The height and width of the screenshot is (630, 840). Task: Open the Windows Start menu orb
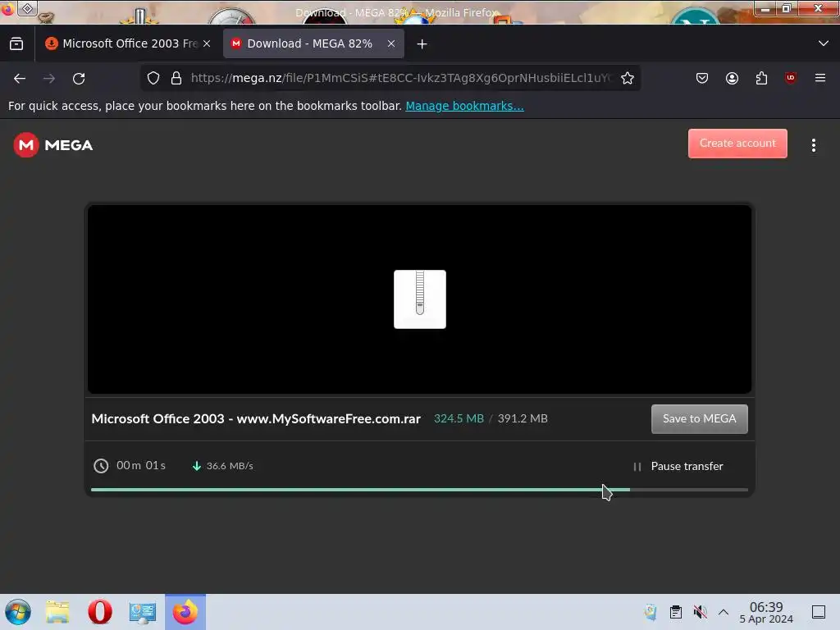18,612
